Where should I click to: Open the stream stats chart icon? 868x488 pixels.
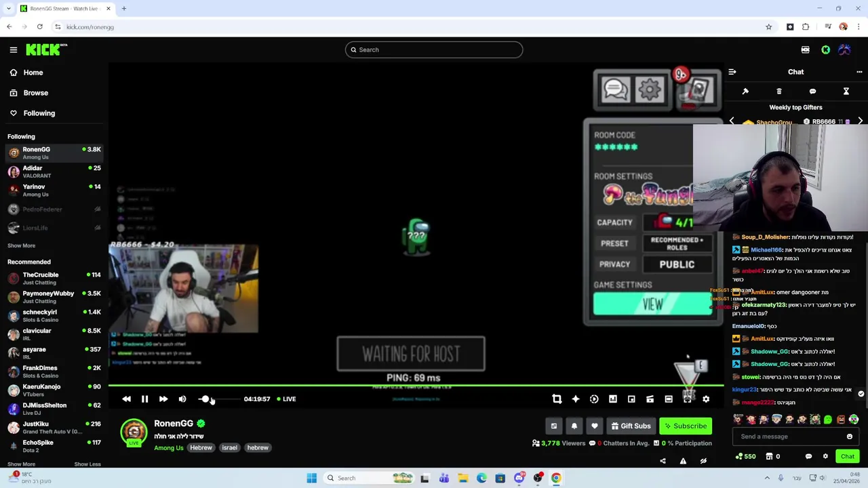(x=612, y=399)
